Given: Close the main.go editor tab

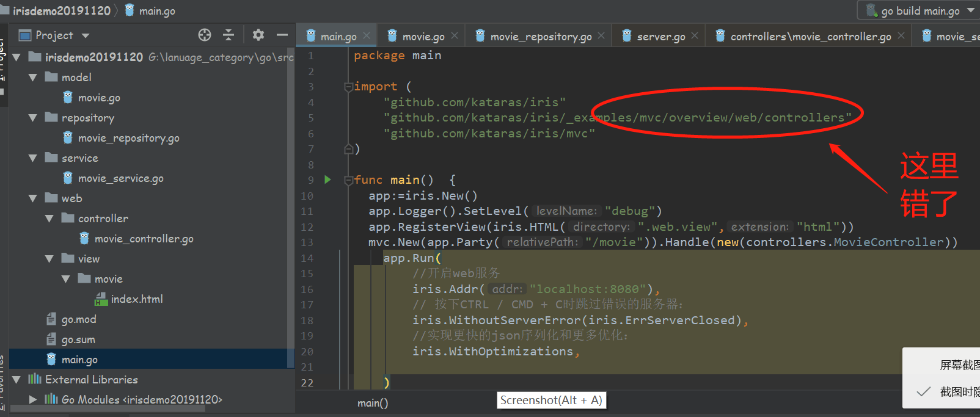Looking at the screenshot, I should pyautogui.click(x=367, y=36).
